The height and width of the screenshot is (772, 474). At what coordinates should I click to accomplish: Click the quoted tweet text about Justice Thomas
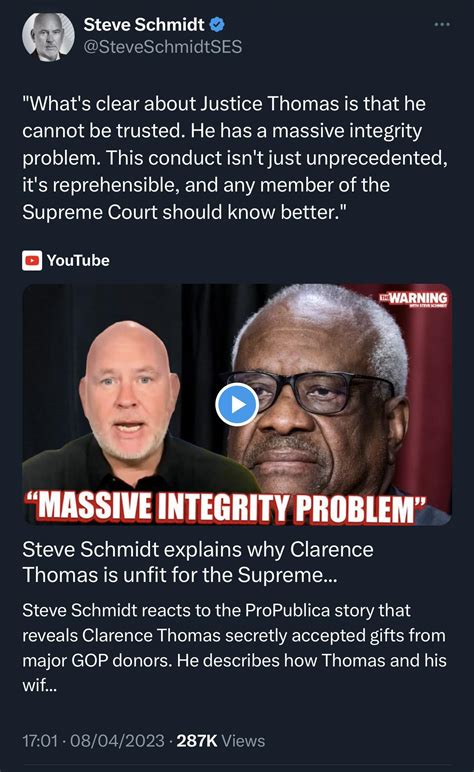pyautogui.click(x=235, y=158)
